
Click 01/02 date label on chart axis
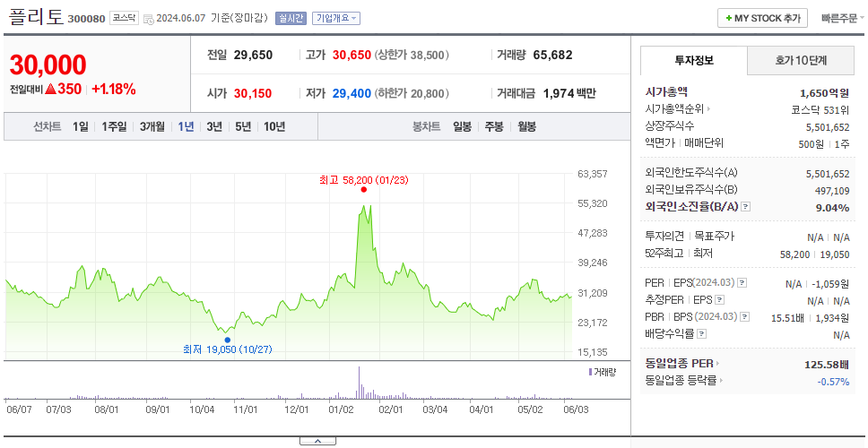[341, 409]
